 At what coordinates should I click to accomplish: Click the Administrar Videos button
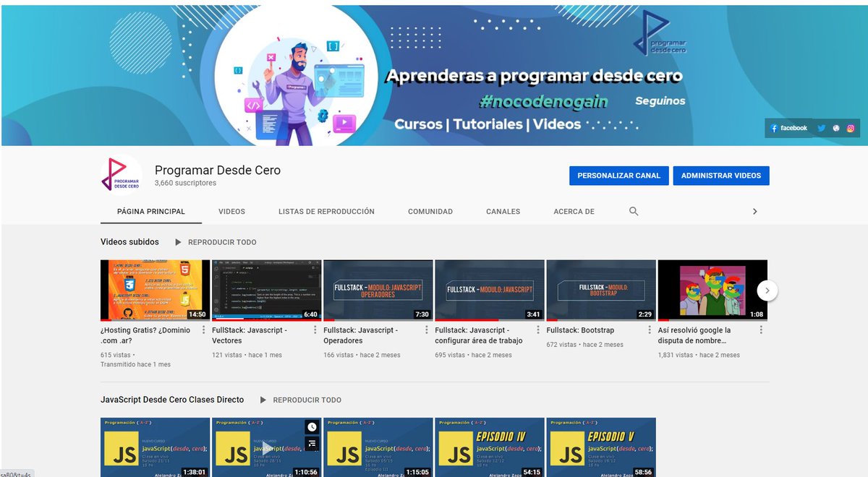pos(721,176)
